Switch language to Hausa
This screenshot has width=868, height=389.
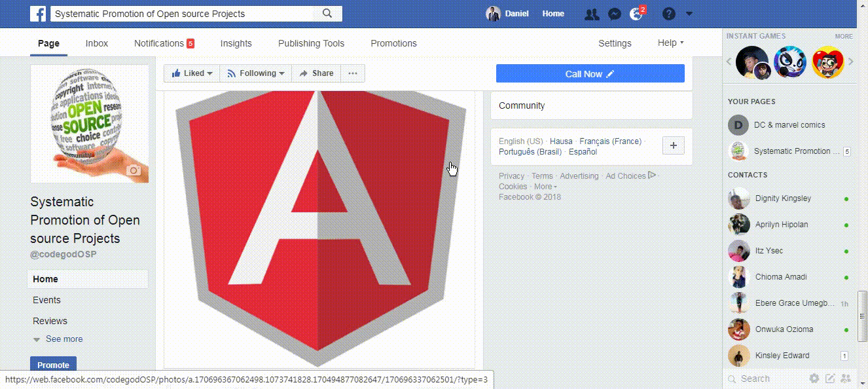click(561, 141)
